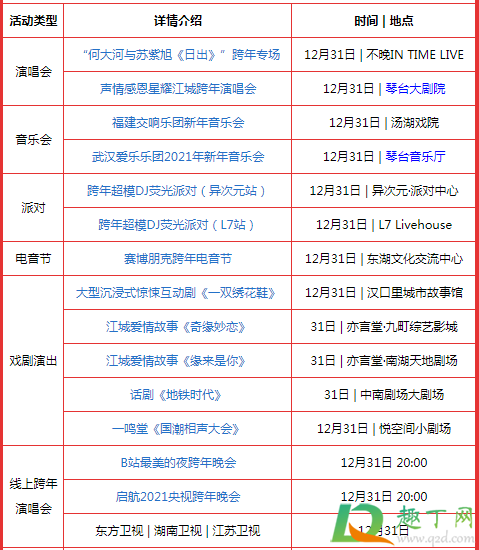Click the 线上跨年演唱会 category cell

pos(33,496)
